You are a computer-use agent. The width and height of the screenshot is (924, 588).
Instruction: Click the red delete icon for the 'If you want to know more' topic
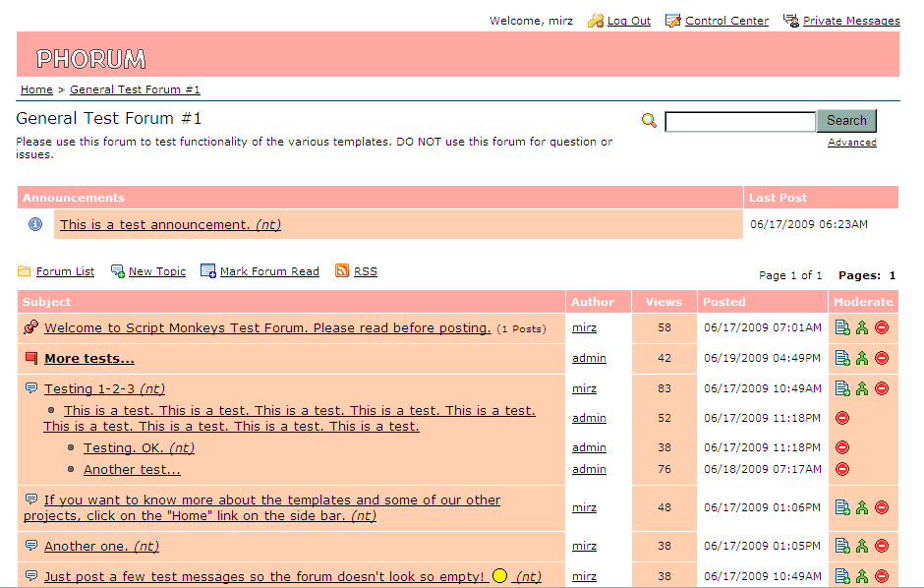882,507
